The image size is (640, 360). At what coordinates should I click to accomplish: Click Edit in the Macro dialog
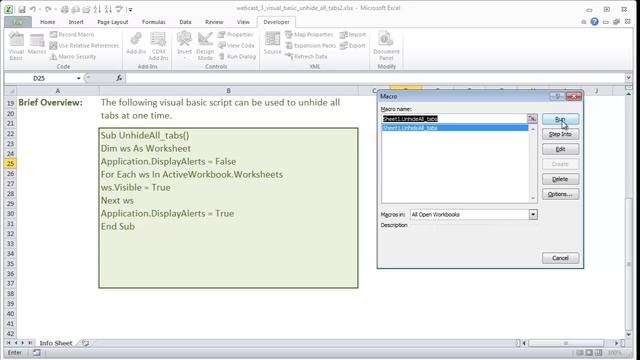click(x=560, y=149)
